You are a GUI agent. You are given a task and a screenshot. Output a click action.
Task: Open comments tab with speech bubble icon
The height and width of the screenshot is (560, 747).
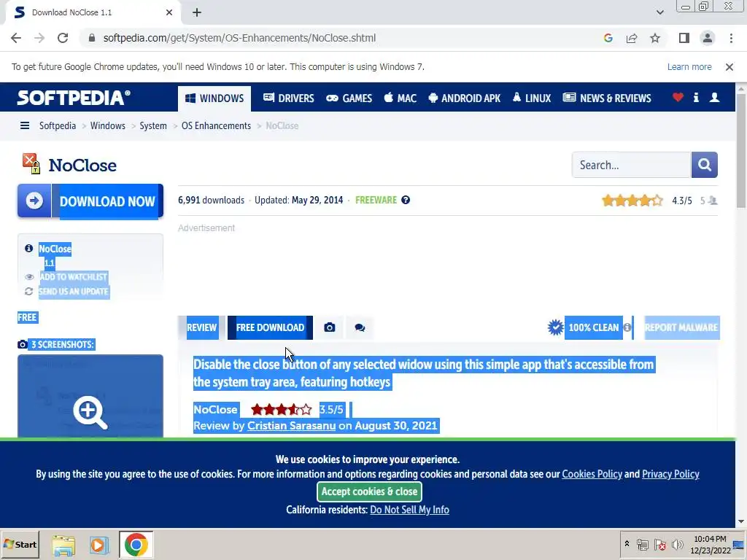click(360, 327)
